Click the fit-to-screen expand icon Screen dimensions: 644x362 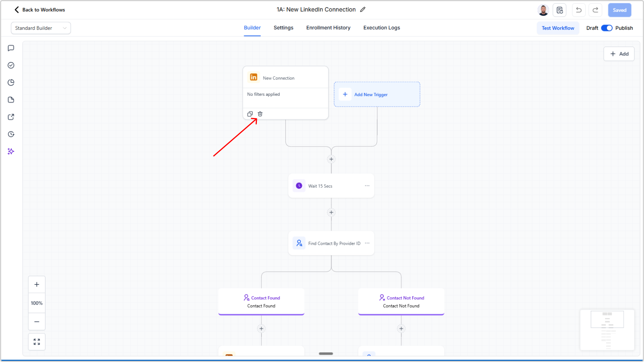37,342
